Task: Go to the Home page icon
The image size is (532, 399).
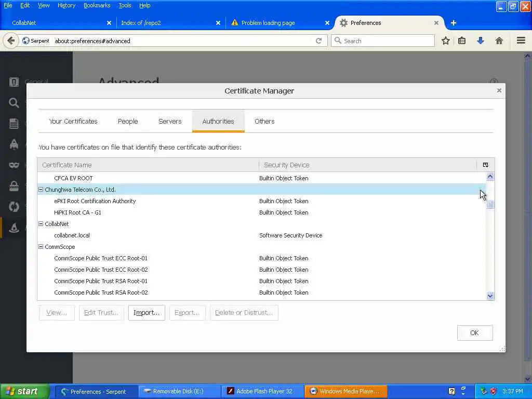Action: tap(499, 41)
